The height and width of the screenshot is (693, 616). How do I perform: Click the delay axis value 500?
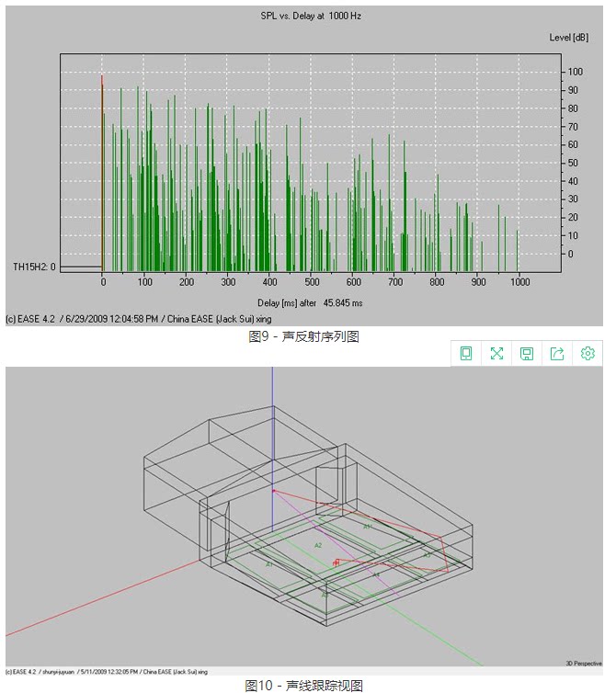pos(312,282)
